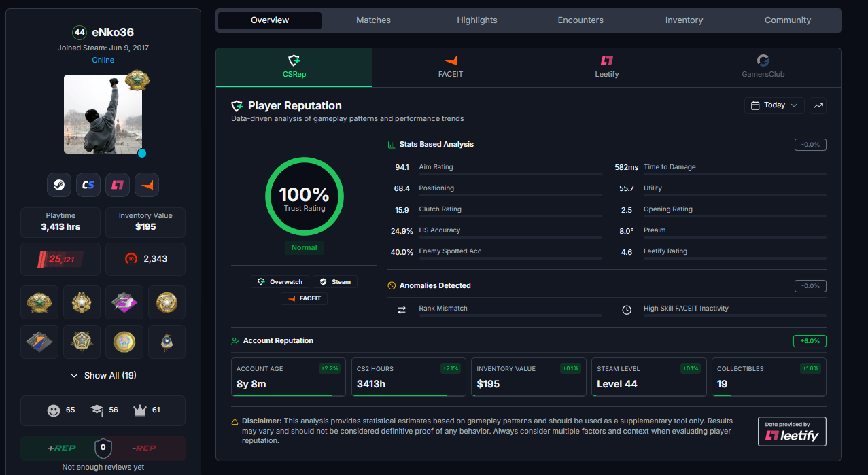Click the Anomalies Detected prohibited icon
Image resolution: width=868 pixels, height=475 pixels.
(x=392, y=286)
